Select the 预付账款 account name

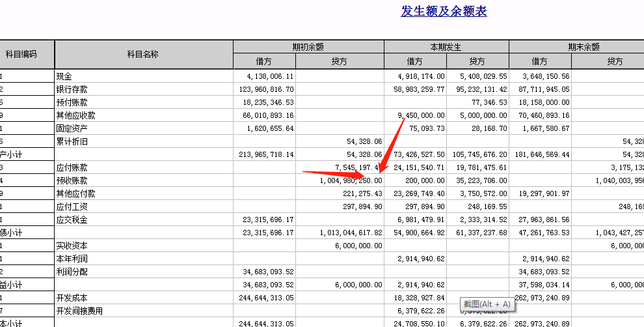click(72, 102)
